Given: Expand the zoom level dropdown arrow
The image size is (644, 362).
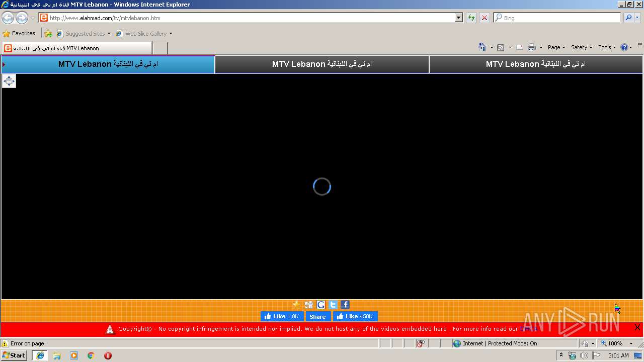Looking at the screenshot, I should tap(631, 343).
